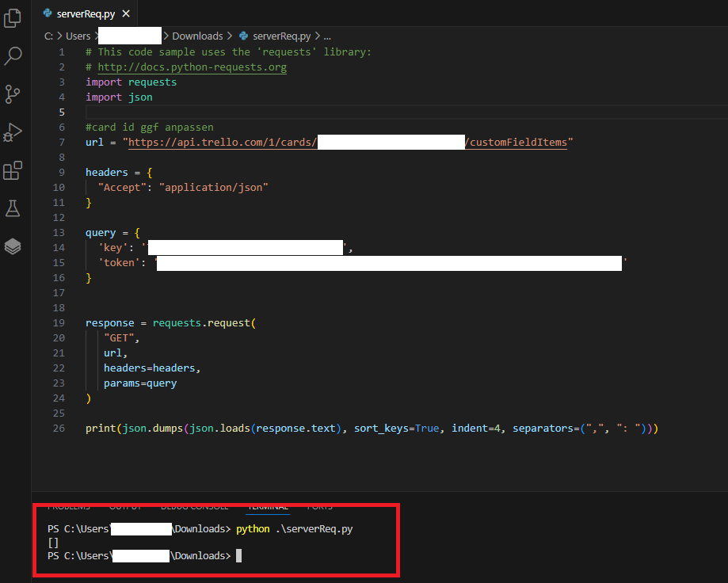Open the stacked layers icon view
The height and width of the screenshot is (583, 728).
coord(13,246)
